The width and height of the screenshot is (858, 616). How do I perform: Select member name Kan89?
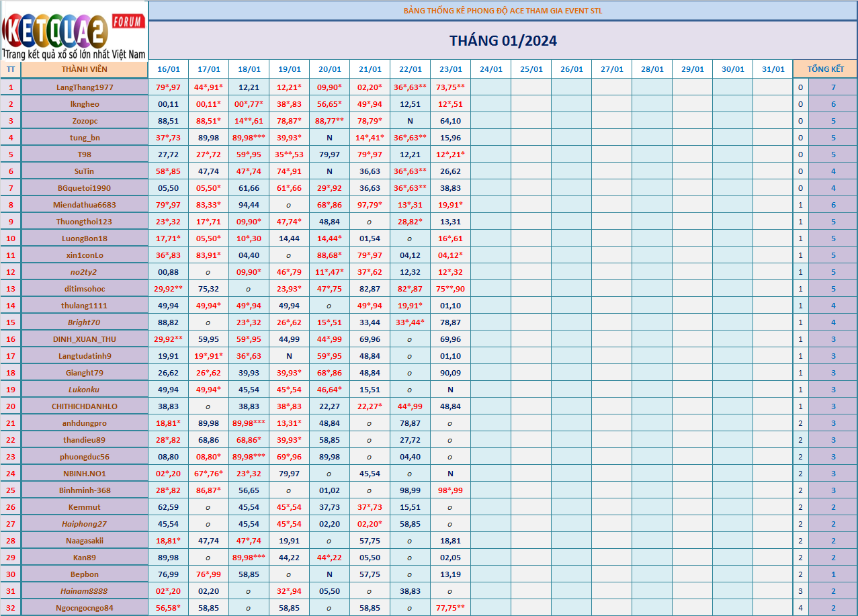point(85,558)
